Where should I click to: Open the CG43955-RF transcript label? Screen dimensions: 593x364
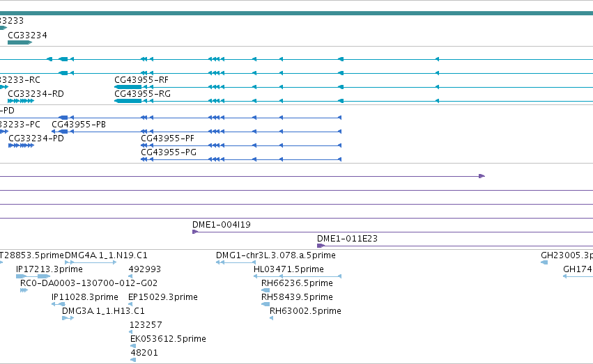141,79
